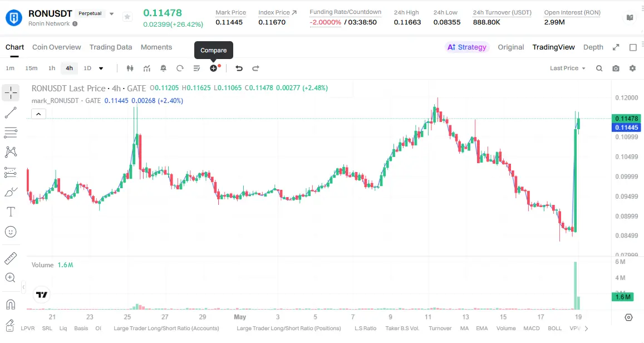Screen dimensions: 644x343
Task: Click the bar replay icon
Action: pyautogui.click(x=180, y=68)
